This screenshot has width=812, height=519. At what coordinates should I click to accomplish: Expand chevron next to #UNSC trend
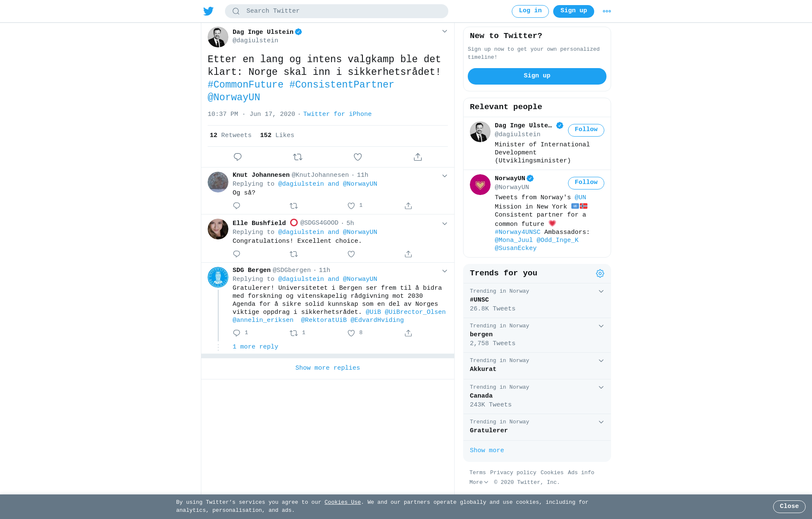coord(601,291)
